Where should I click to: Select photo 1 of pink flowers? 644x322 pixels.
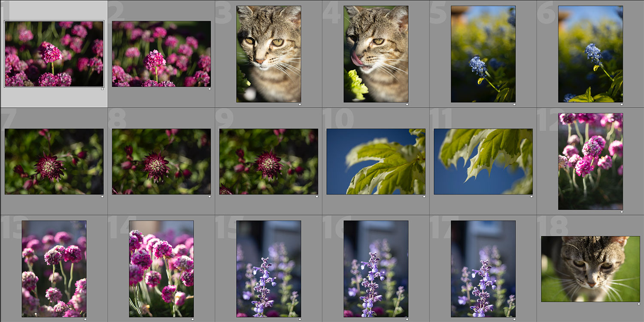click(54, 54)
